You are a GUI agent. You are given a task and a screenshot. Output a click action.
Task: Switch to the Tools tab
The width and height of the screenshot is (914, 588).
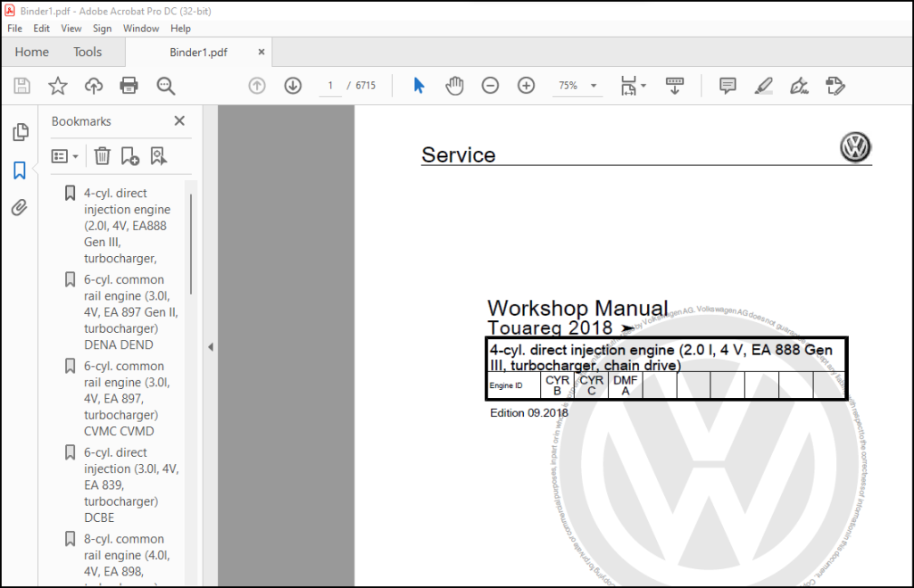[x=87, y=52]
